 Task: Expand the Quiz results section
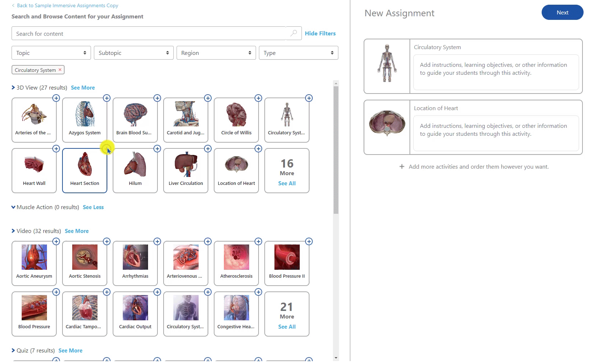pyautogui.click(x=13, y=350)
